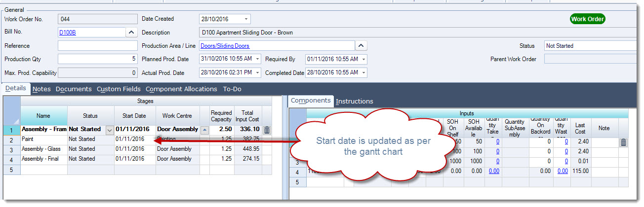Open the Production Area lookup chevron

[x=362, y=46]
